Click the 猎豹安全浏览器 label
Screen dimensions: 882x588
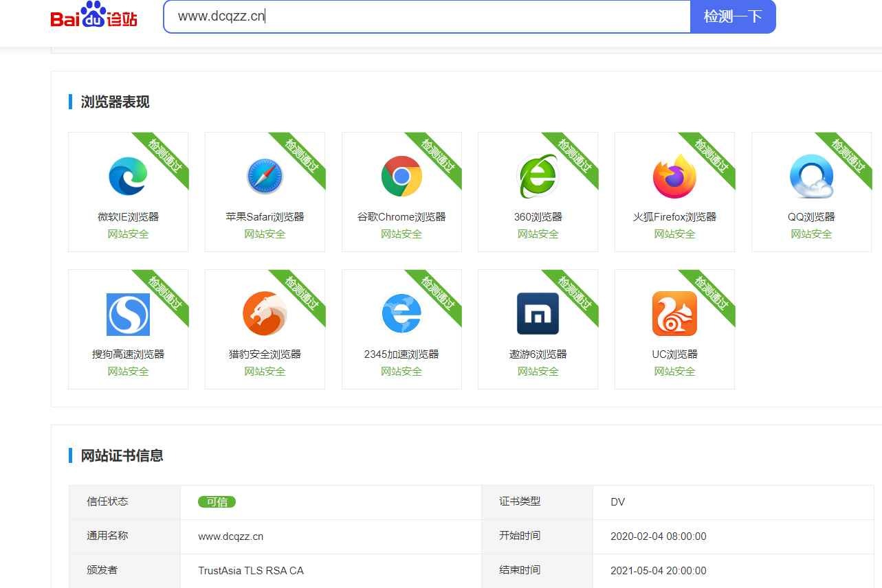(x=265, y=354)
